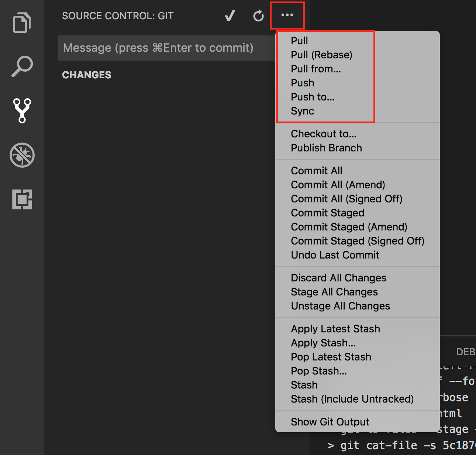Choose Stash (Include Untracked)
The width and height of the screenshot is (476, 455).
click(x=352, y=399)
